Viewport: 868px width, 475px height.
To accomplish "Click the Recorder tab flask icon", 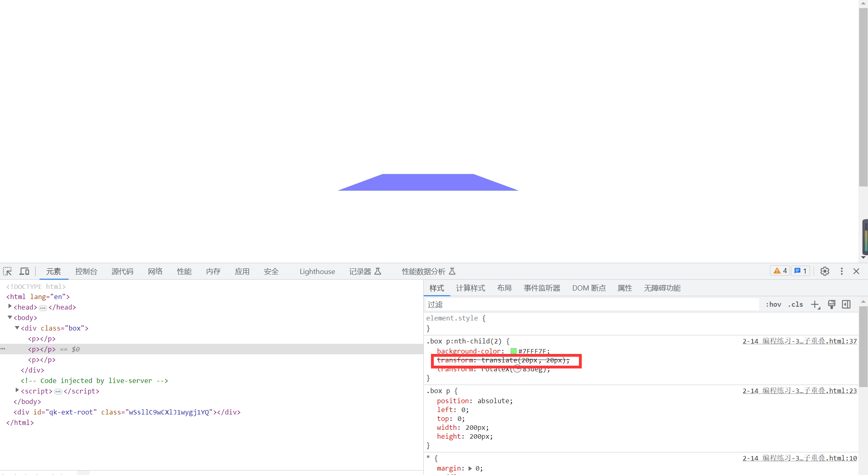I will click(378, 271).
